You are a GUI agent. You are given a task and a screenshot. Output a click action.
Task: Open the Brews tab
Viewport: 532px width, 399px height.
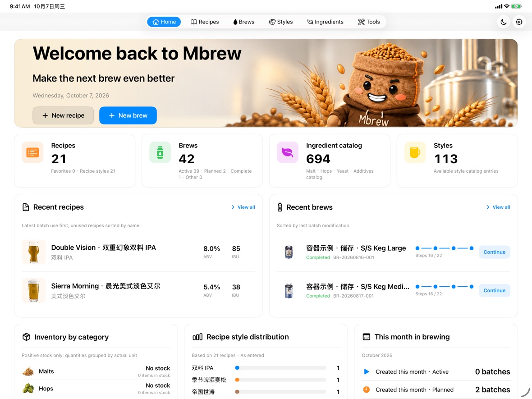click(x=243, y=22)
